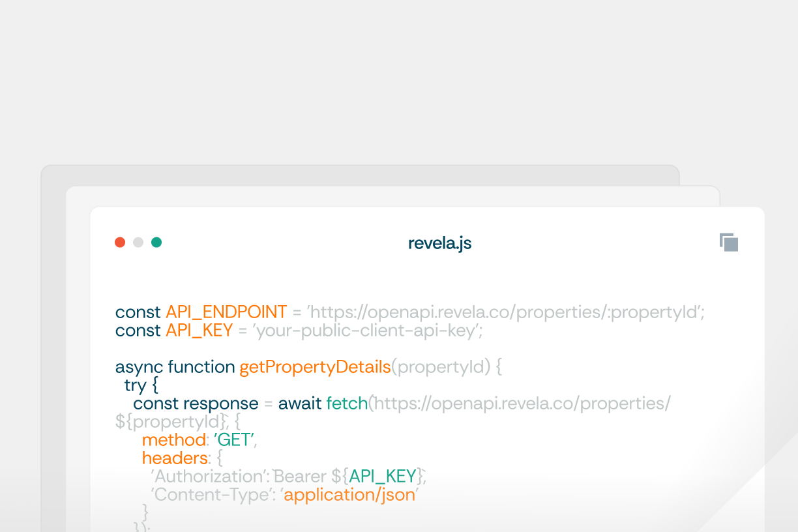Click the 'https://openapi.revela.co/properties/:propertyId' string

505,312
